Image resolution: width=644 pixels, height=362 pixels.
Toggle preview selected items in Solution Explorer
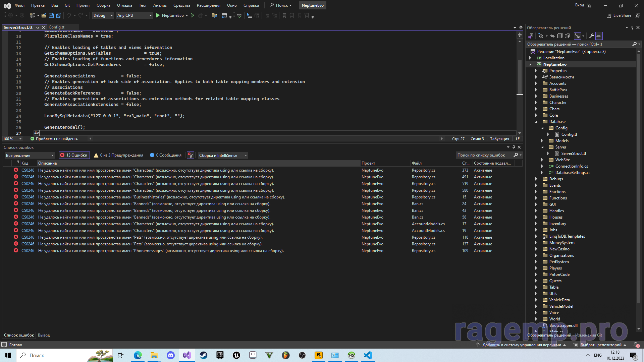point(599,36)
